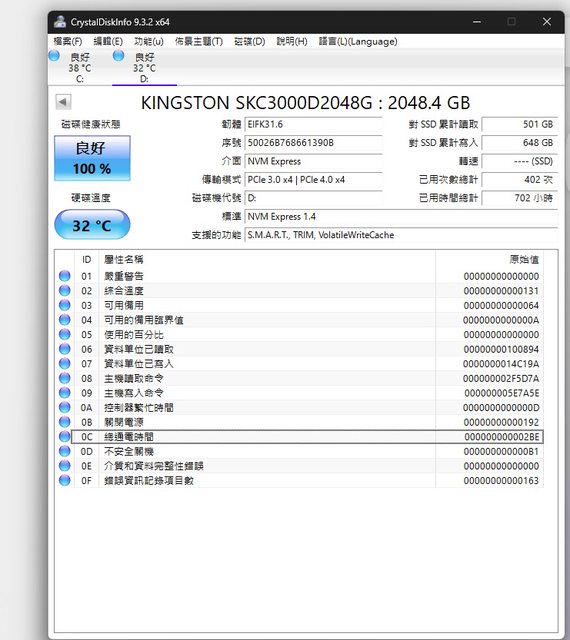Screen dimensions: 570x640
Task: Click status orb of attribute 08
Action: click(x=65, y=378)
